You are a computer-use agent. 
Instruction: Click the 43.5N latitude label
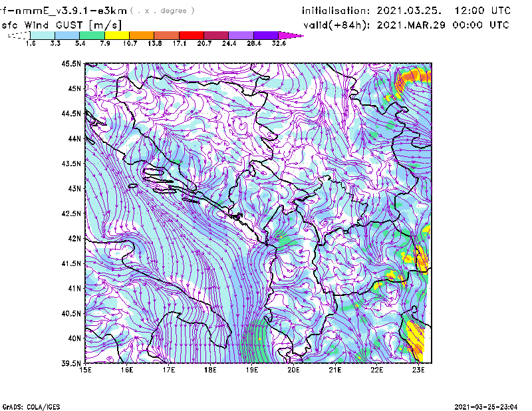click(x=71, y=164)
